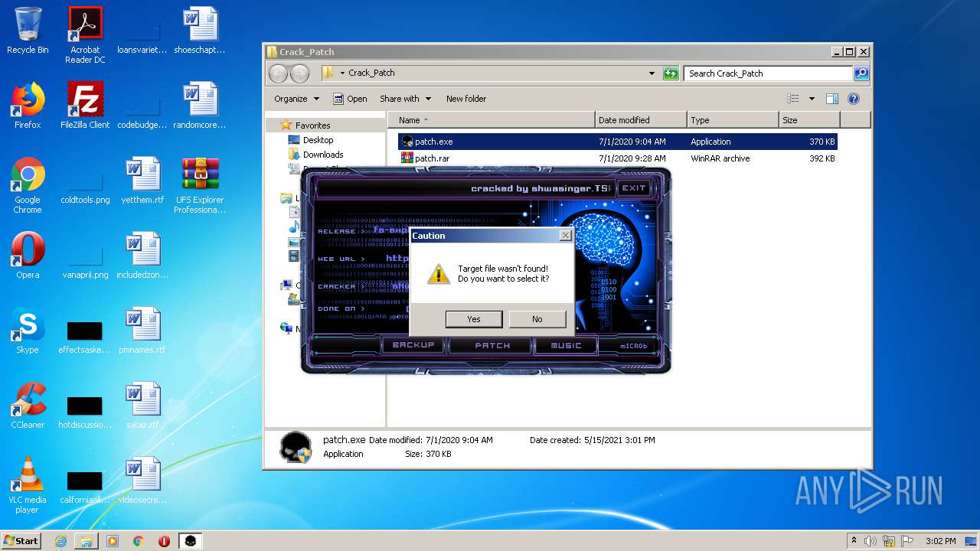Screen dimensions: 980x551
Task: Open the Opera browser shortcut
Action: click(28, 256)
